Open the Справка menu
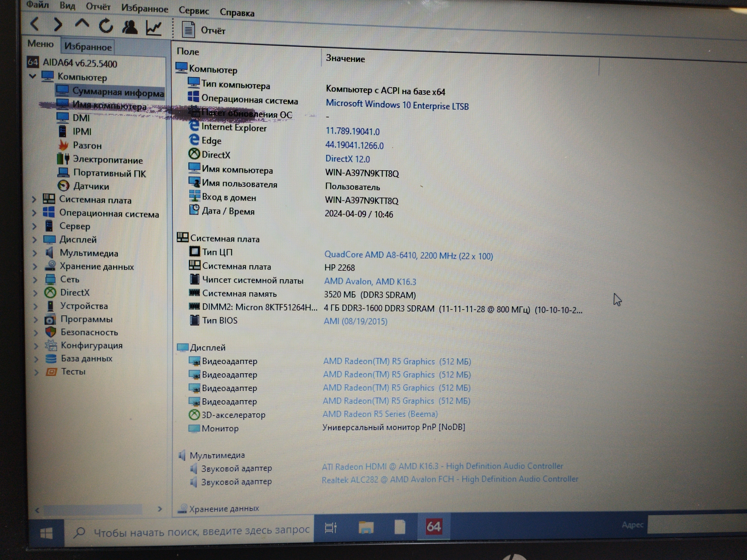747x560 pixels. [237, 12]
